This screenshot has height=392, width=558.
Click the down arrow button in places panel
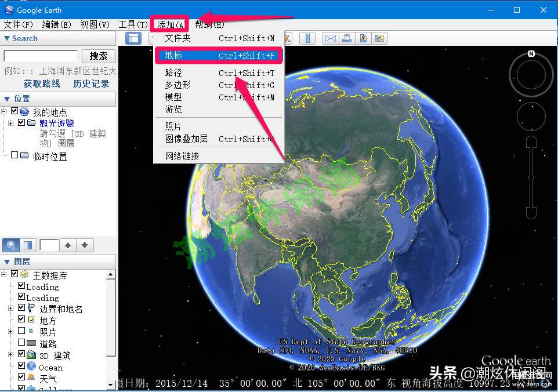[x=85, y=245]
